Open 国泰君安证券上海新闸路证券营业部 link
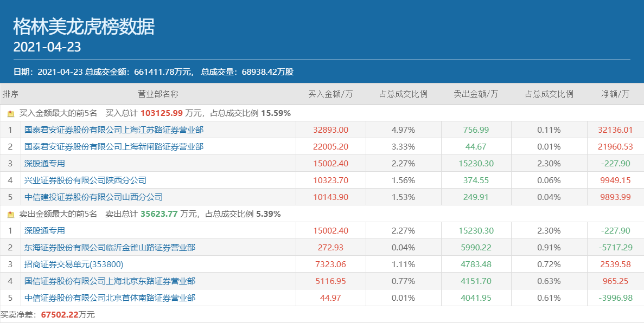Image resolution: width=644 pixels, height=323 pixels. (x=114, y=147)
